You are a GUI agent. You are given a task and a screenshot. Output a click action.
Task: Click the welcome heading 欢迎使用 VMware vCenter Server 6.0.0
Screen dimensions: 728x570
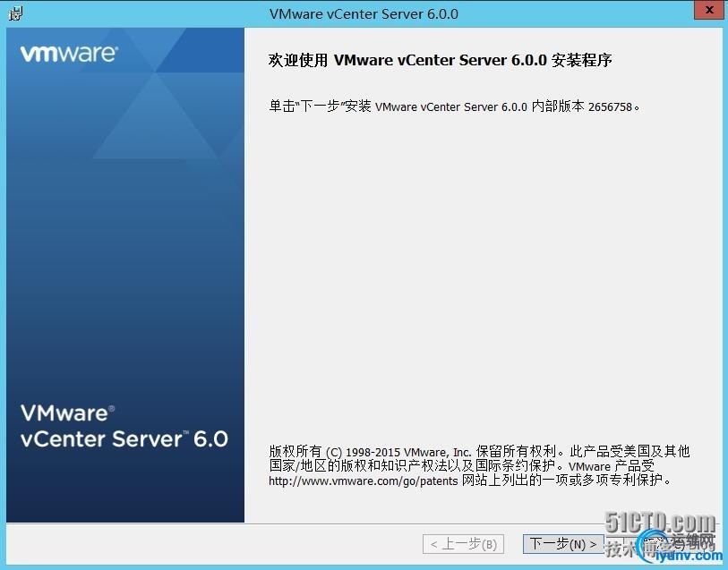[x=440, y=60]
